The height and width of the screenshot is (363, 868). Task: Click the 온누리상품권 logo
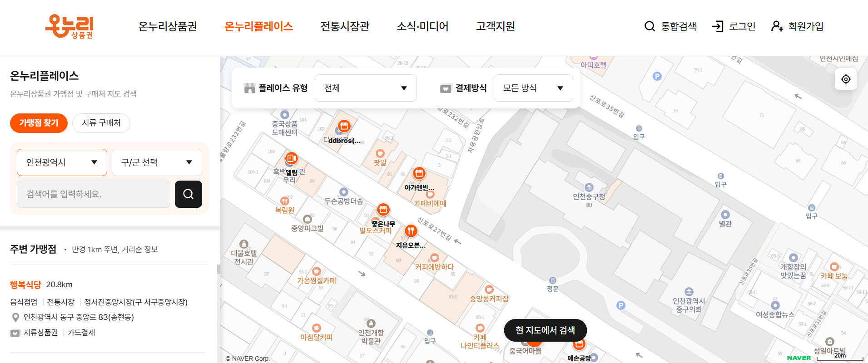click(69, 26)
